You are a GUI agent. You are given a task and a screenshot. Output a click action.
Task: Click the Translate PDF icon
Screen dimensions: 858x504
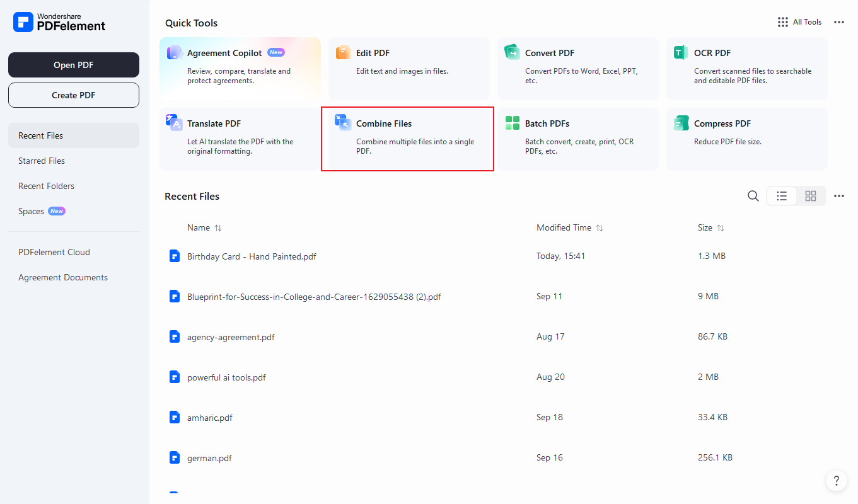(x=175, y=123)
